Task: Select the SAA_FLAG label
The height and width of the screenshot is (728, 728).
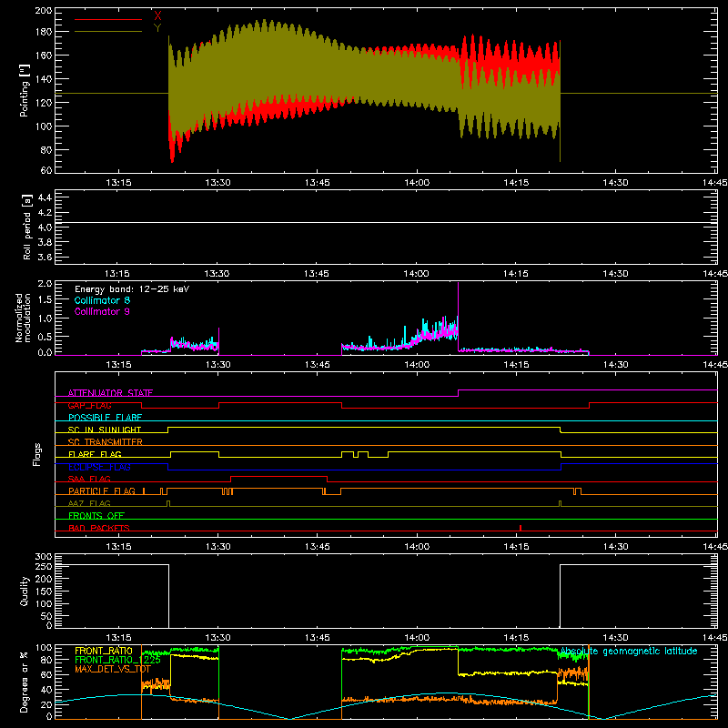Action: click(x=89, y=479)
